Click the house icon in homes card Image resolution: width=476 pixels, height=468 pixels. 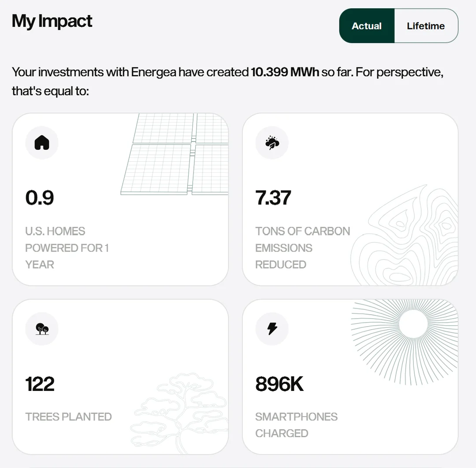[x=42, y=143]
